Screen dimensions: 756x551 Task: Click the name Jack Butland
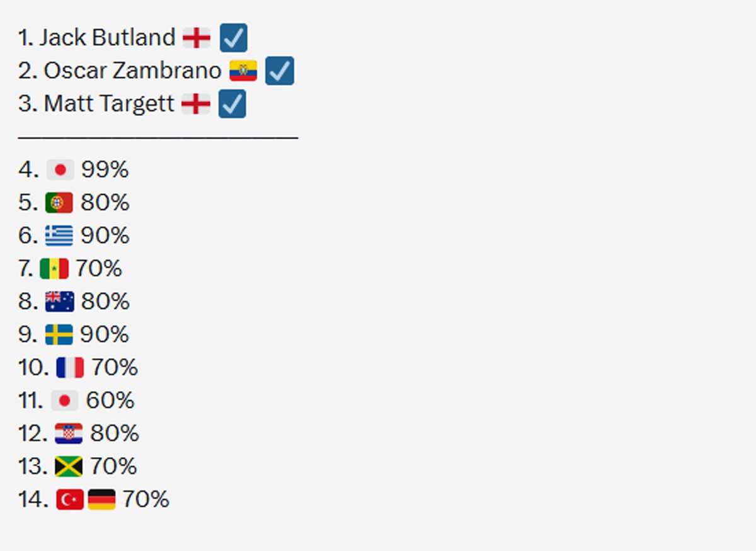pyautogui.click(x=107, y=38)
